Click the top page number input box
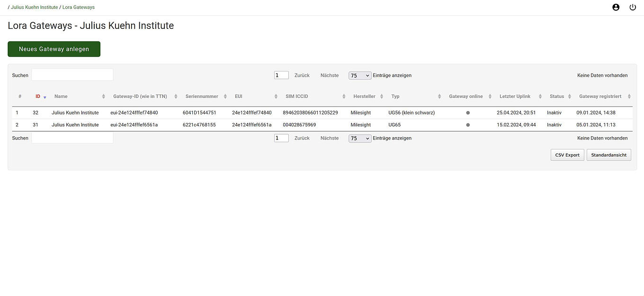This screenshot has width=644, height=296. [x=281, y=75]
